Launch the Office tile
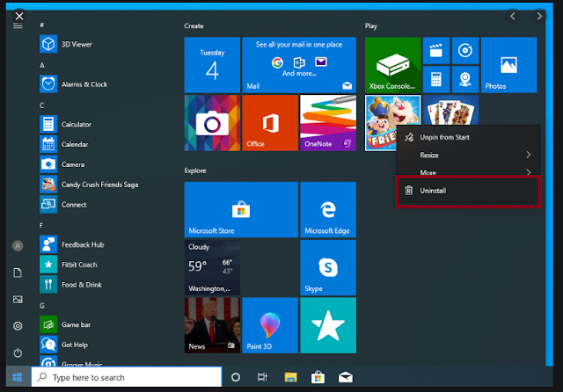The image size is (563, 392). [270, 123]
